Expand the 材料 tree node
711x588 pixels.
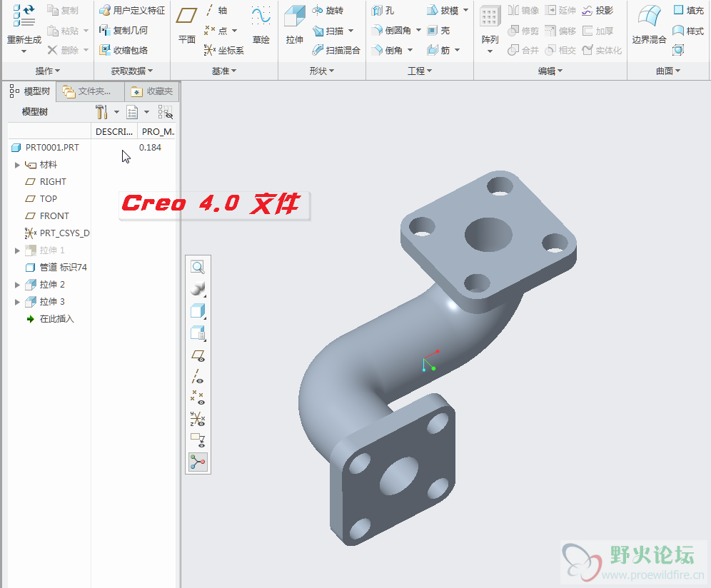[x=17, y=165]
